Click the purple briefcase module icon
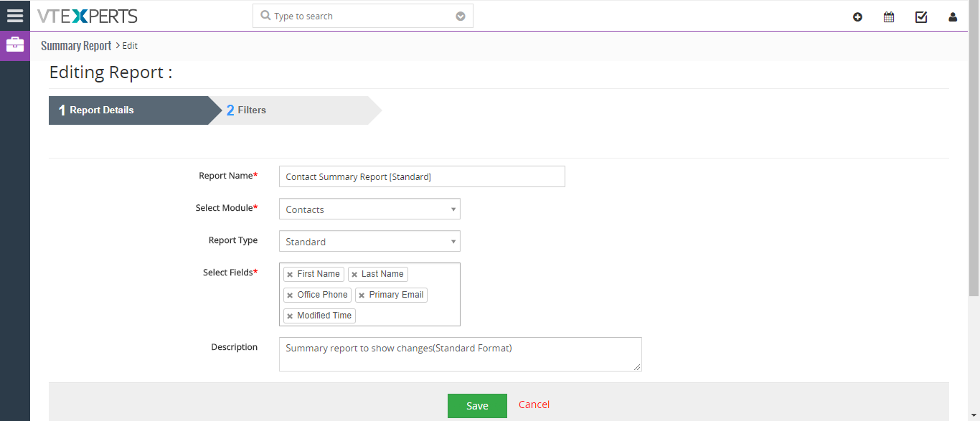Viewport: 980px width, 421px height. (15, 46)
